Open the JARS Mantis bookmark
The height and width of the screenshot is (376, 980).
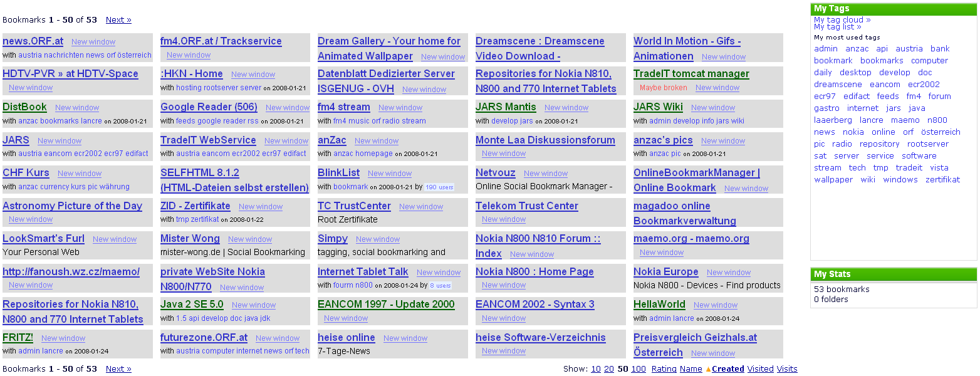(506, 107)
